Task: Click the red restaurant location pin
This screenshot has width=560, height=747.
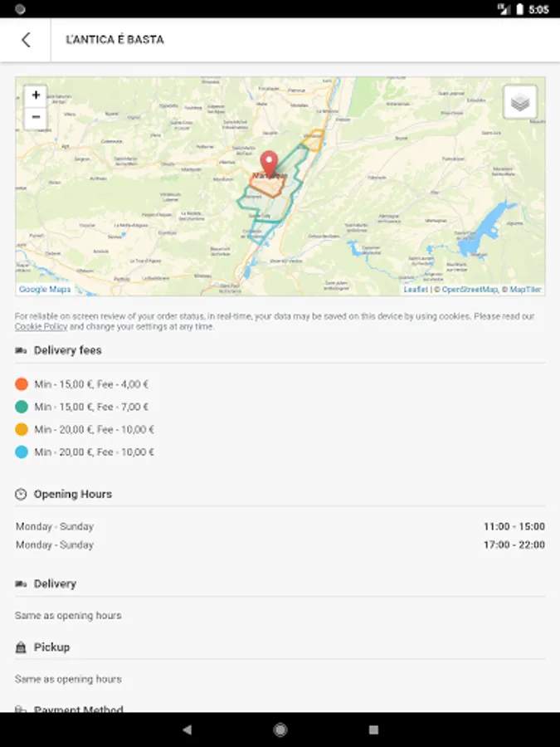Action: point(269,164)
